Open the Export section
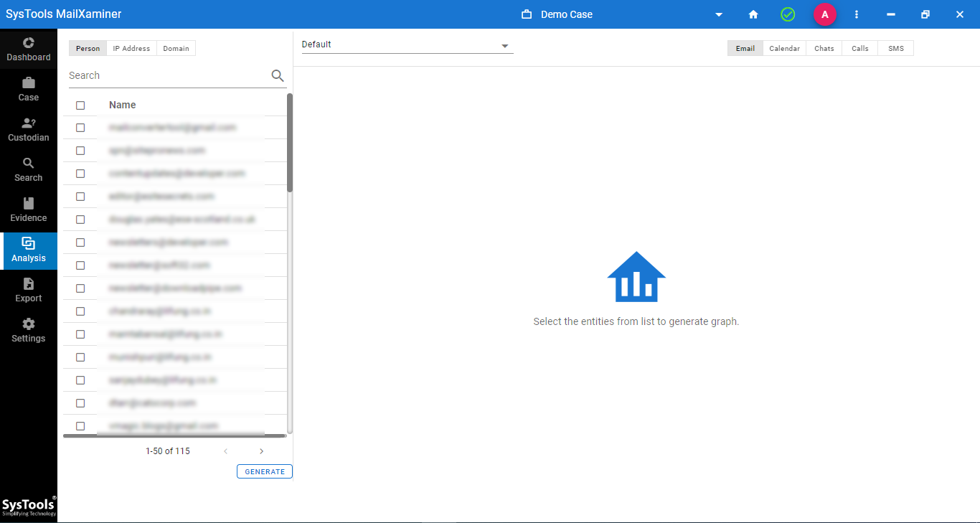 [x=29, y=290]
